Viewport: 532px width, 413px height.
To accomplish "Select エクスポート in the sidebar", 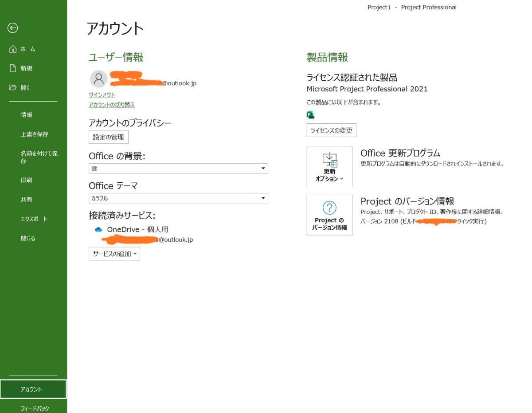I will tap(34, 219).
